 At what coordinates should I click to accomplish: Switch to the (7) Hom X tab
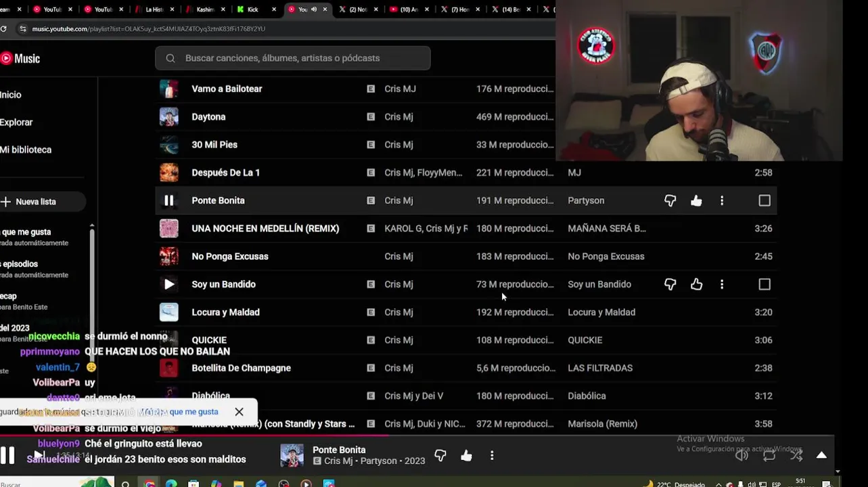pyautogui.click(x=459, y=9)
